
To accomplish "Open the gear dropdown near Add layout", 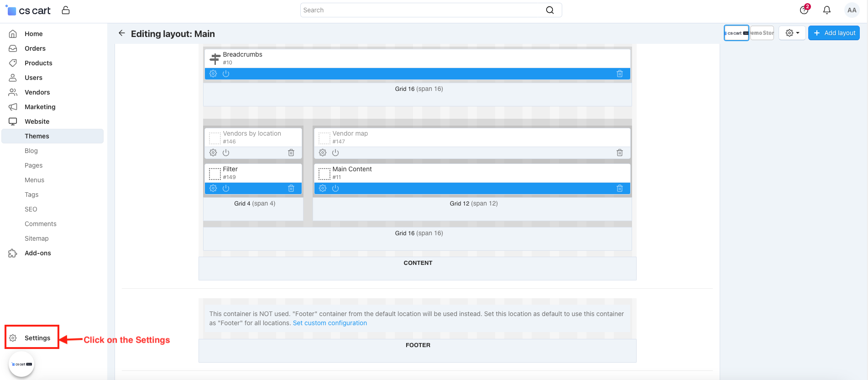I will pos(792,33).
